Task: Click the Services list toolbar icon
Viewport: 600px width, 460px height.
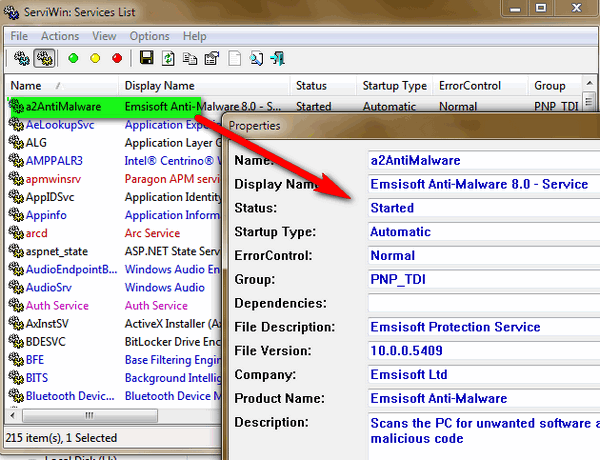Action: [44, 58]
